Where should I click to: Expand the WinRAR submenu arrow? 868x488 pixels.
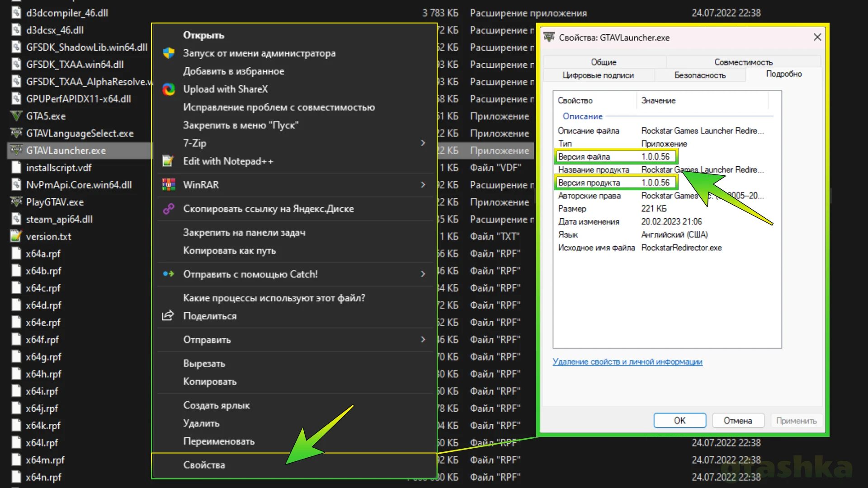coord(423,185)
